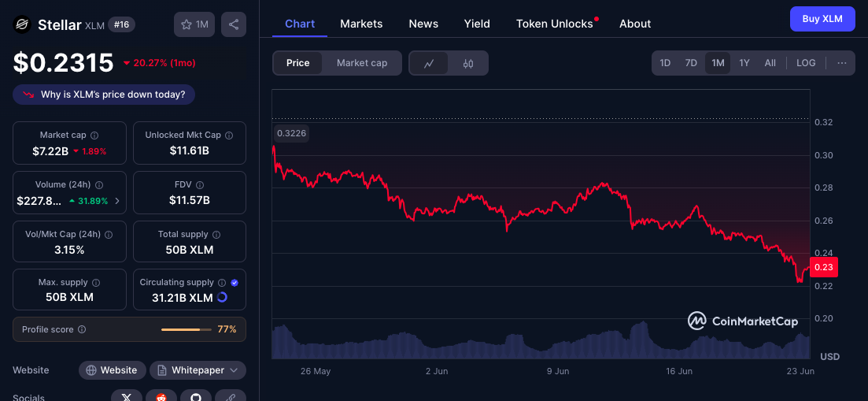Click the 3.15% Vol/Mkt Cap value
Viewport: 868px width, 401px height.
pyautogui.click(x=69, y=250)
